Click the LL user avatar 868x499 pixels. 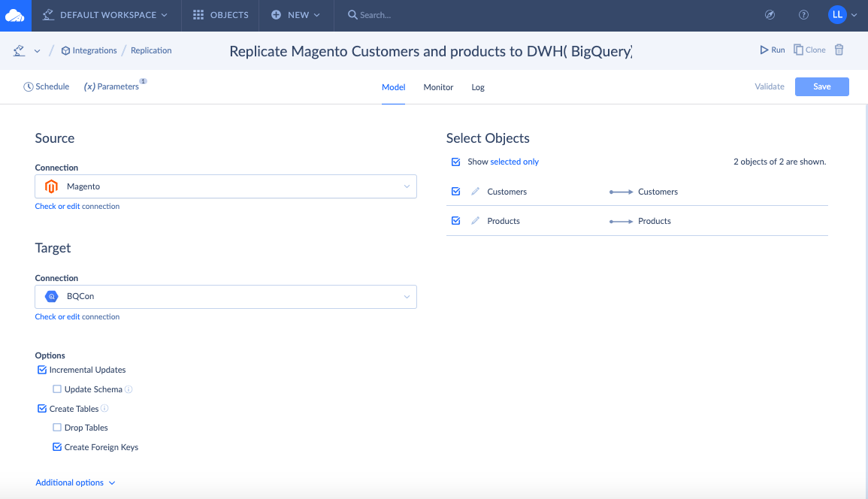pyautogui.click(x=837, y=15)
